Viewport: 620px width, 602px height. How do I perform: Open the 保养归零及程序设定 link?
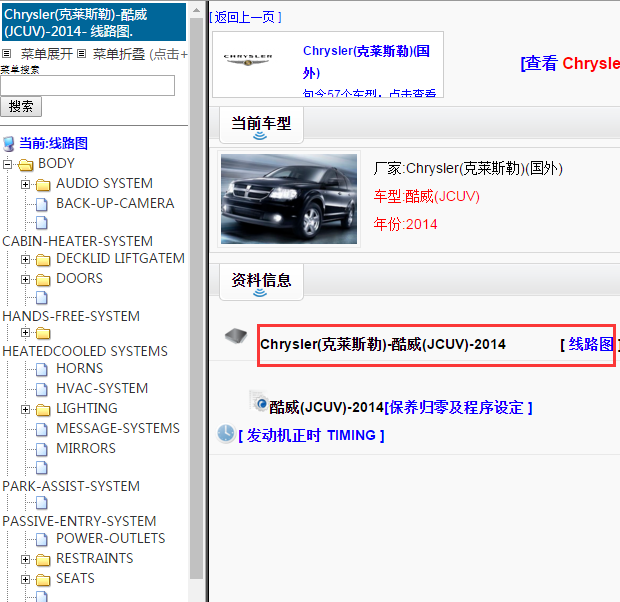(x=458, y=407)
